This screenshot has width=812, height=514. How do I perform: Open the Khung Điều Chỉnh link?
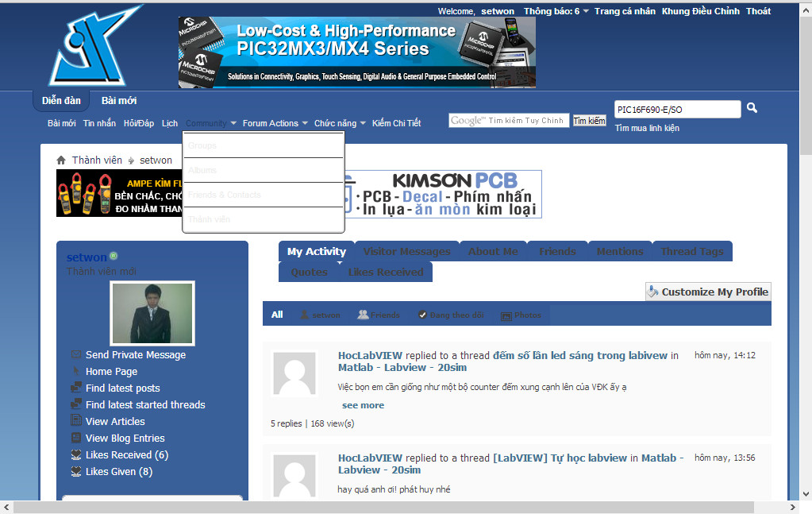coord(701,11)
